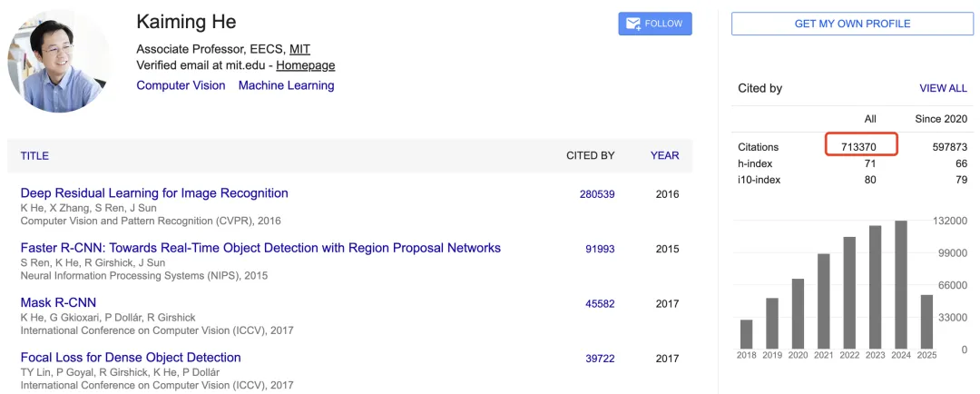The image size is (980, 394).
Task: Open Machine Learning interest tag
Action: tap(286, 85)
